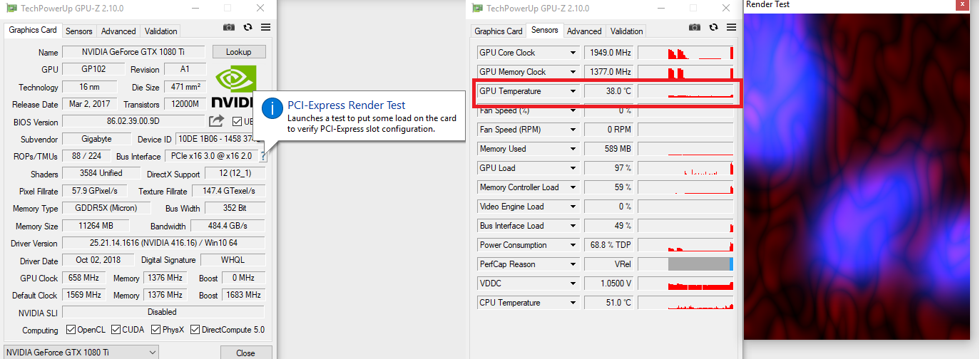Screen dimensions: 980x359
Task: Click Subvendor Gigabyte field
Action: [96, 139]
